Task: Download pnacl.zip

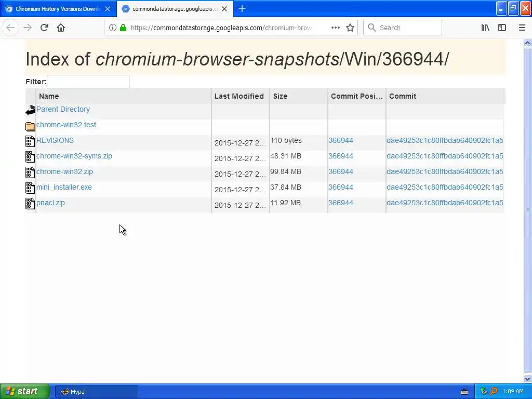Action: pos(50,203)
